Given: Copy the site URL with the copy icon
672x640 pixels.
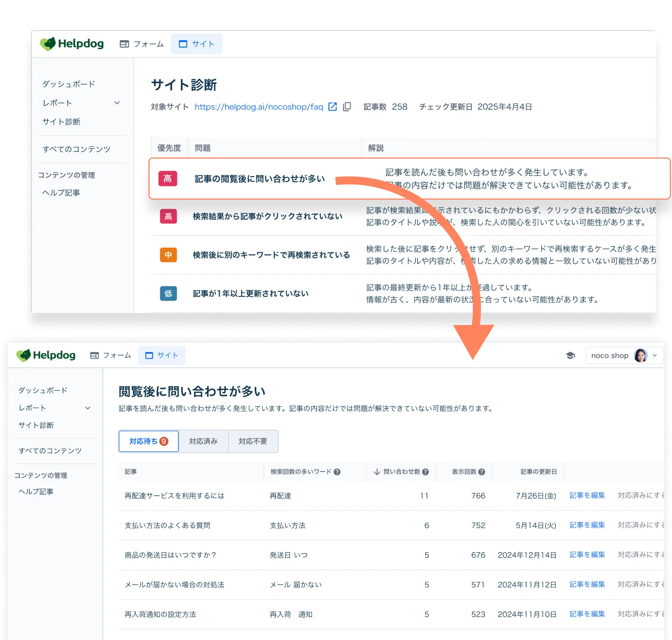Looking at the screenshot, I should [347, 107].
